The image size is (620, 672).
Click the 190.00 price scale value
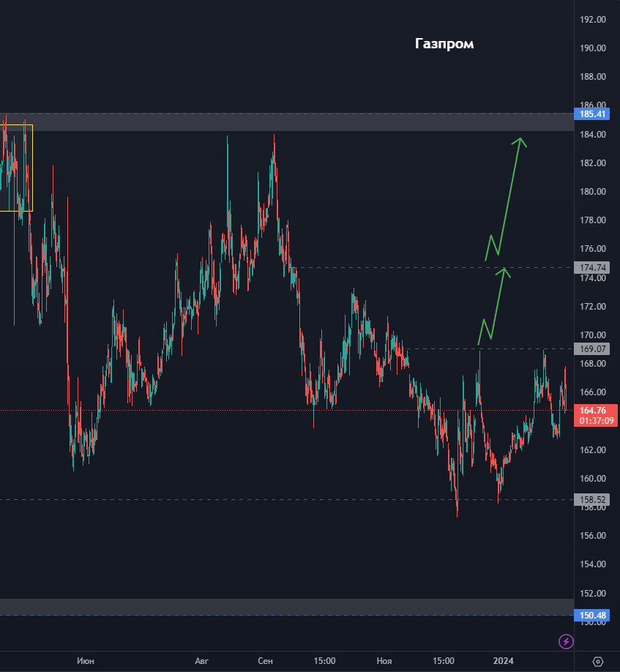[x=593, y=48]
